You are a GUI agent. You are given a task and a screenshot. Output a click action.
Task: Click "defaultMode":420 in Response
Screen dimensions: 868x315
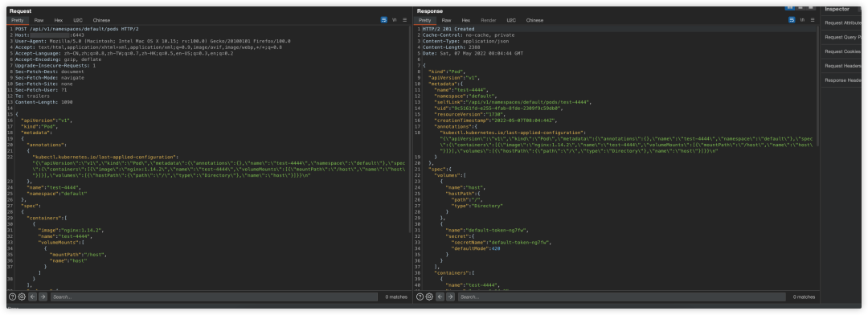point(476,248)
